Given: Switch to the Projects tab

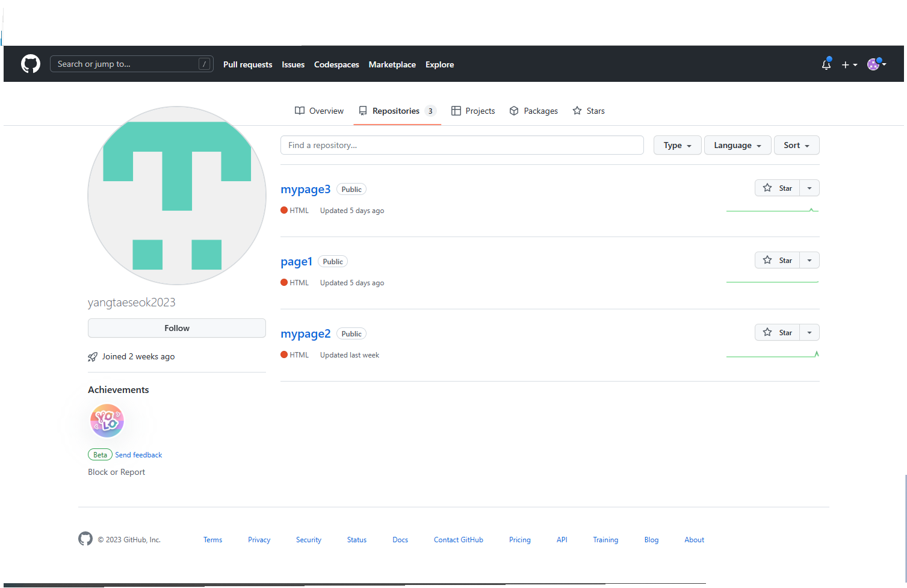Looking at the screenshot, I should [x=473, y=111].
